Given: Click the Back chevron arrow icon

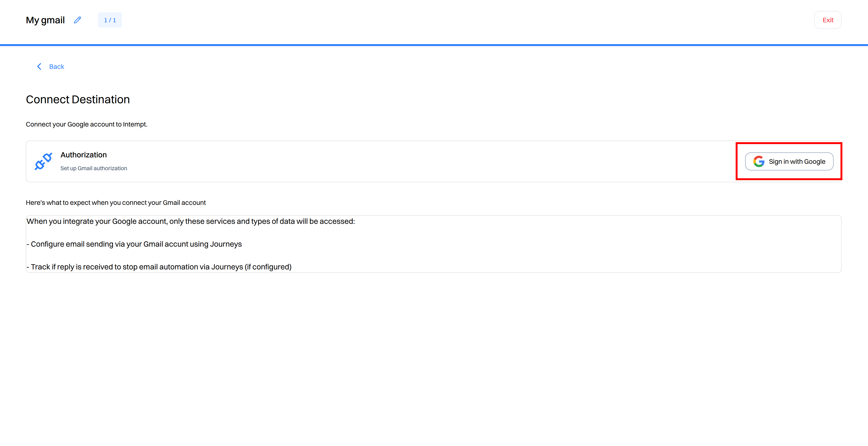Looking at the screenshot, I should coord(39,66).
